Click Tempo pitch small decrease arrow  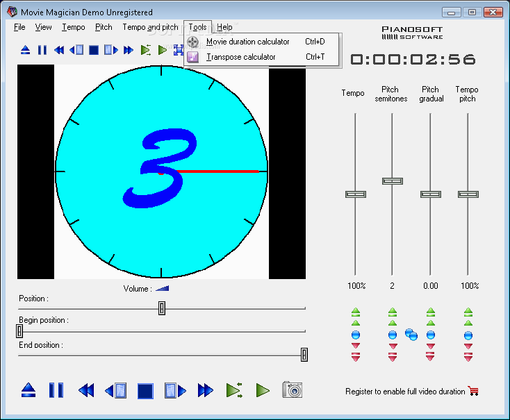pos(468,346)
